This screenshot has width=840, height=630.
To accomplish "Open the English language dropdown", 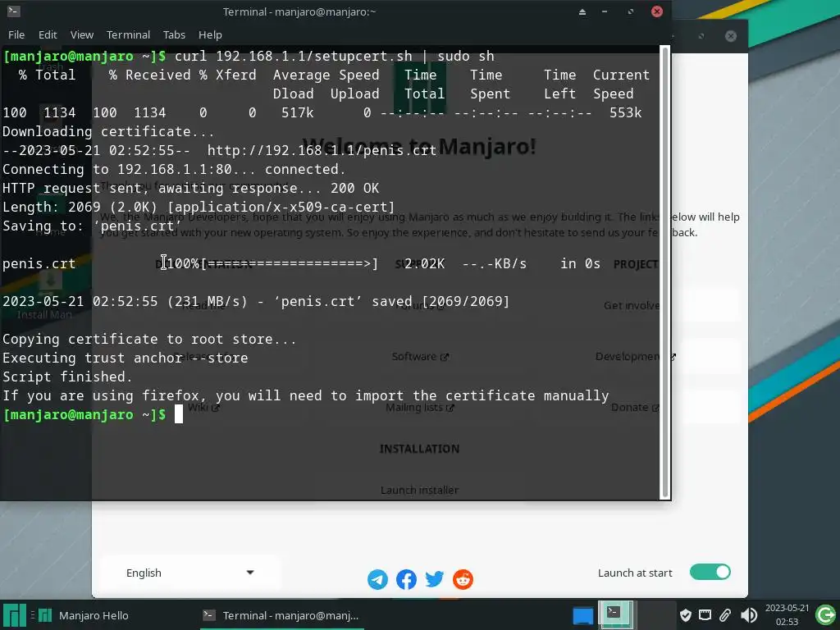I will [x=189, y=573].
